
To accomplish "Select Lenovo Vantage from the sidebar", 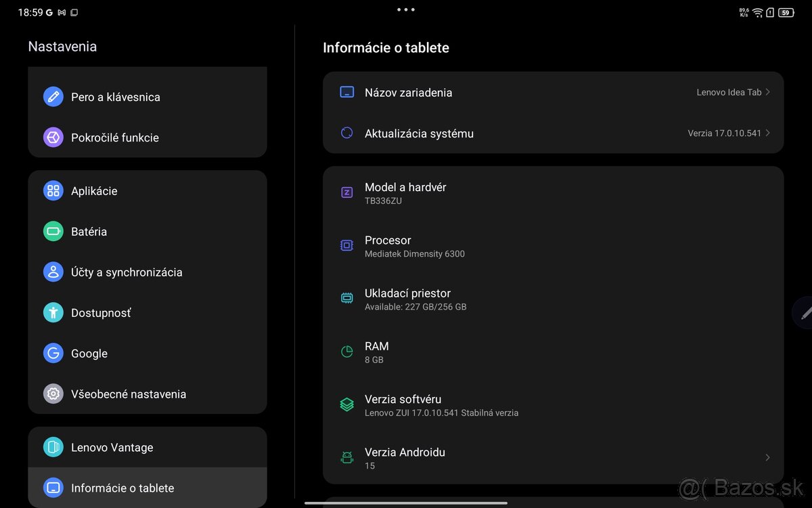I will pyautogui.click(x=112, y=447).
